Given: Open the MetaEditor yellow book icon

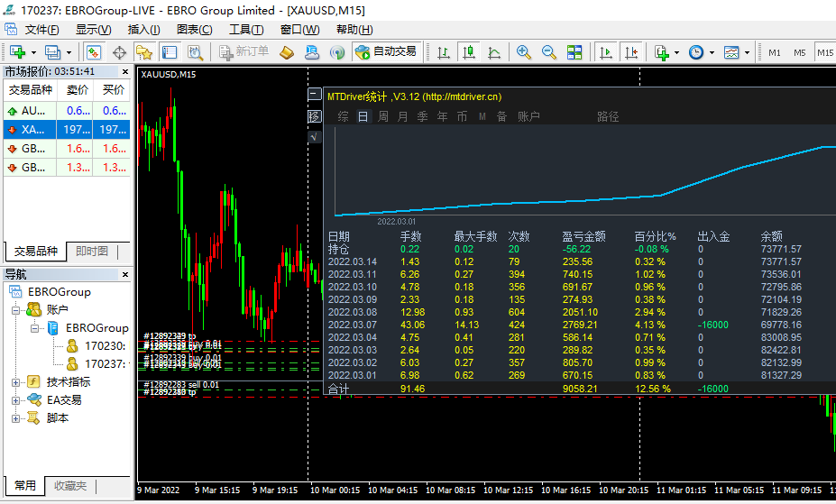Looking at the screenshot, I should [x=287, y=51].
